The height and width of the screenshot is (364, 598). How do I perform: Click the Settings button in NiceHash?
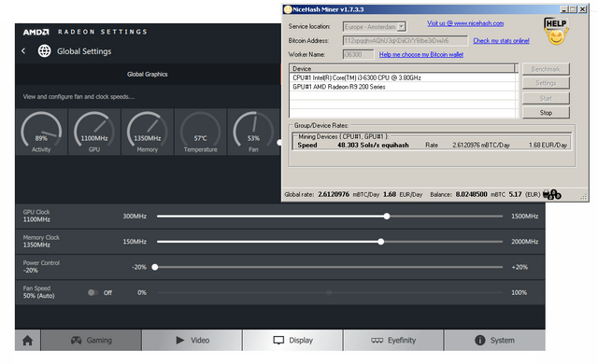coord(546,83)
